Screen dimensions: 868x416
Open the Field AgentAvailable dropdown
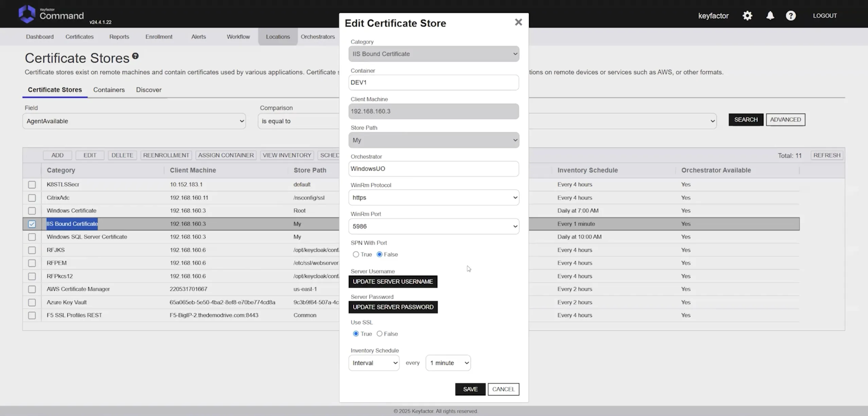point(134,121)
